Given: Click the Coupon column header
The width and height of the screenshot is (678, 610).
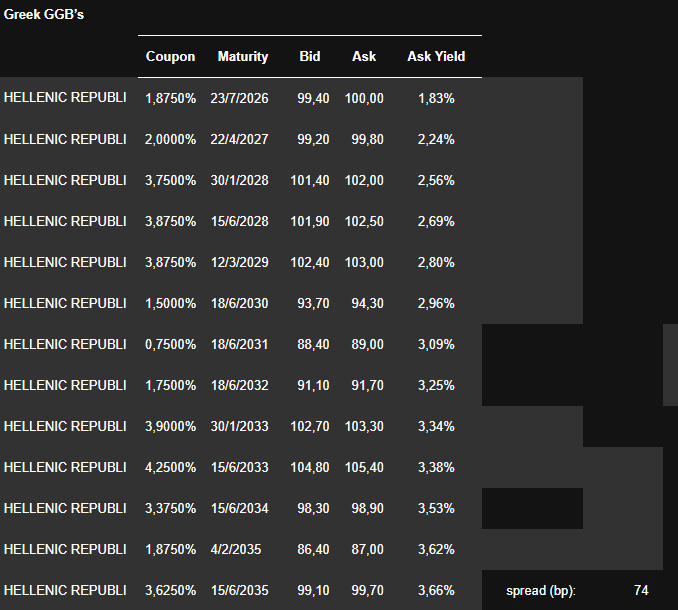Looking at the screenshot, I should tap(170, 57).
